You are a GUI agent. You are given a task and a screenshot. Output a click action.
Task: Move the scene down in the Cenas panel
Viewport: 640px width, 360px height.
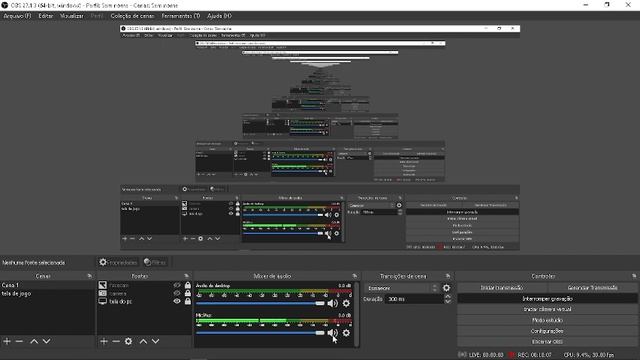click(47, 341)
